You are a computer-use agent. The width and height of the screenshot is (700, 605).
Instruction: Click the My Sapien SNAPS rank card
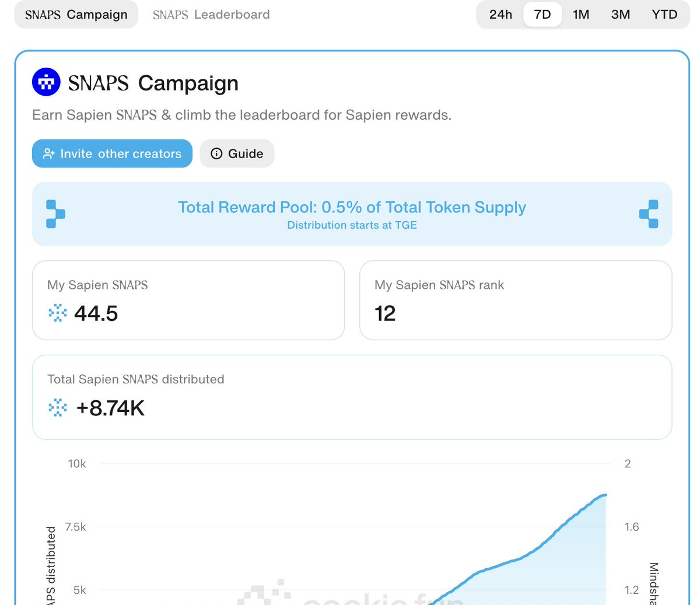[516, 300]
